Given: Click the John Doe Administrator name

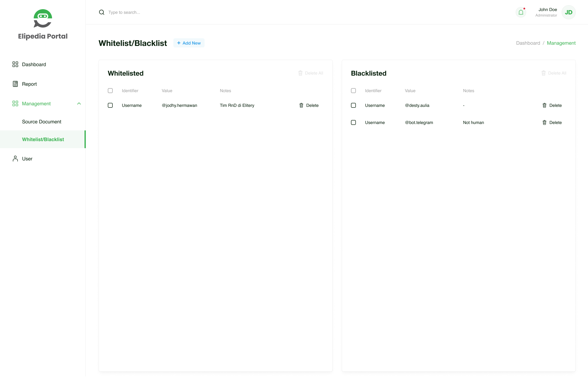Looking at the screenshot, I should click(x=546, y=12).
